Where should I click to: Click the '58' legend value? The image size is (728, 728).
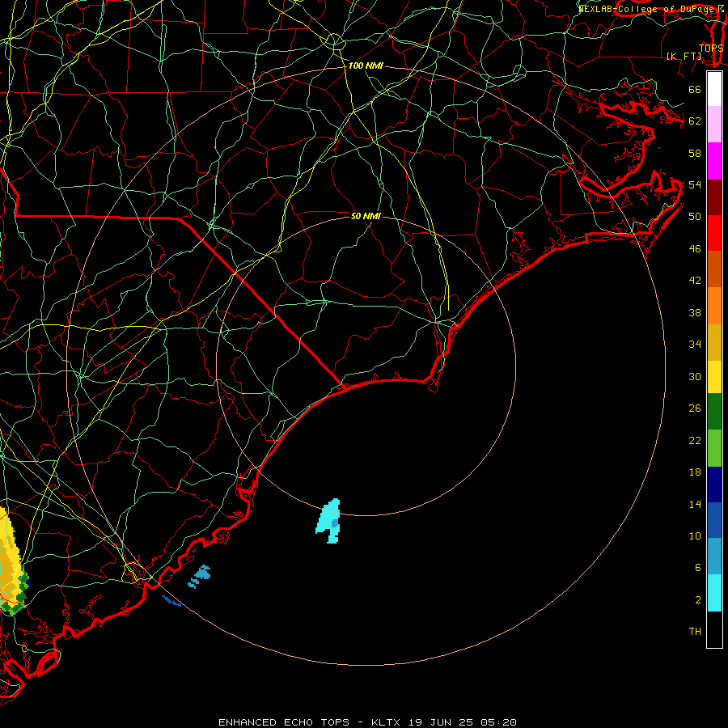(695, 153)
